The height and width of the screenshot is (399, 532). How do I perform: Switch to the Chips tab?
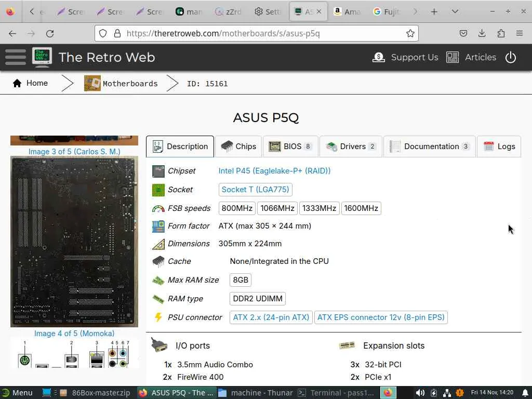click(238, 146)
